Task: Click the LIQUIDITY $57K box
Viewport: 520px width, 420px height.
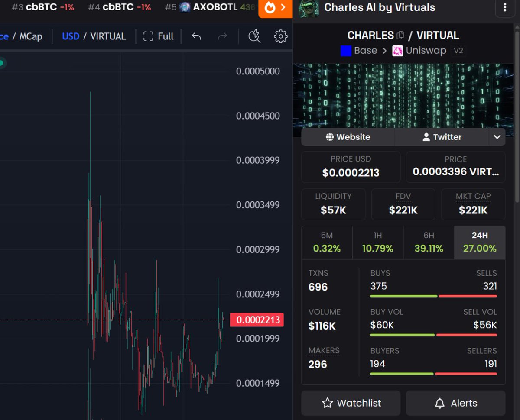Action: click(333, 204)
